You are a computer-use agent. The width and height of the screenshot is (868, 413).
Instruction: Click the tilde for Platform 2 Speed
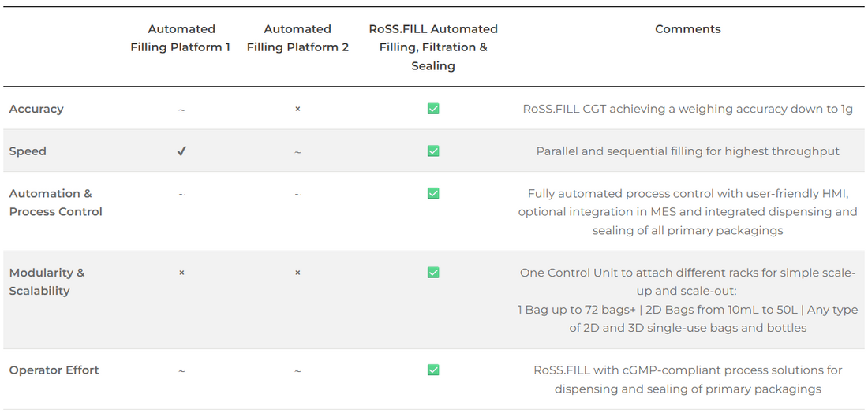point(297,152)
